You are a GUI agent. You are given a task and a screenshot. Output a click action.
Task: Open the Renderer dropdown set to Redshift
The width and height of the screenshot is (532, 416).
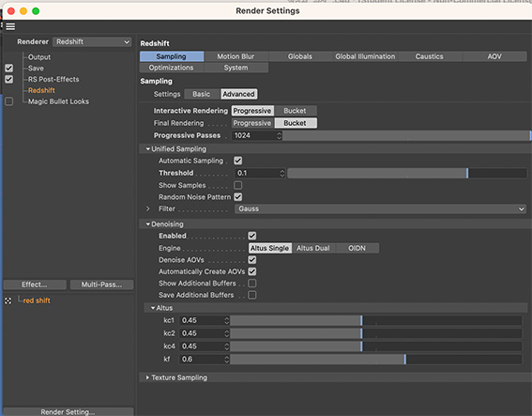pos(92,41)
